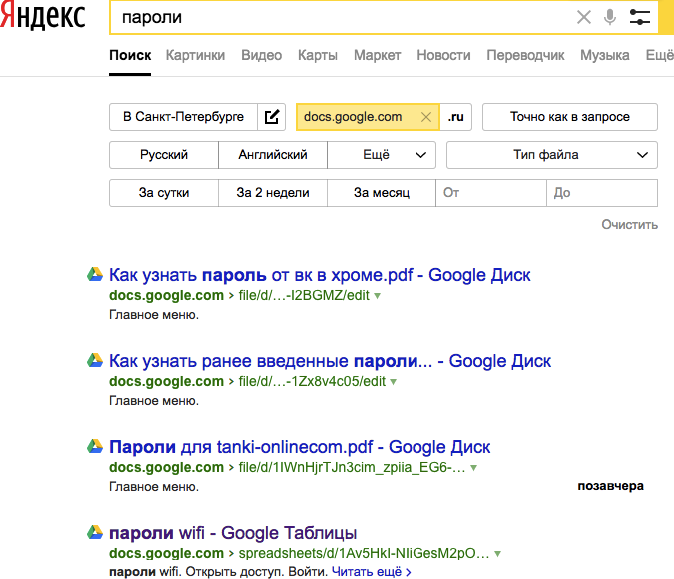Start voice search with the microphone icon
Screen dimensions: 674x579
tap(610, 17)
